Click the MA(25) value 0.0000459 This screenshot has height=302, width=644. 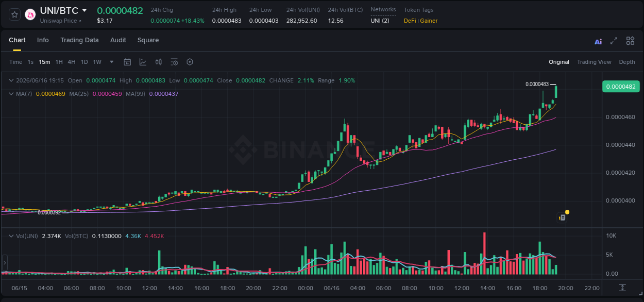(107, 94)
